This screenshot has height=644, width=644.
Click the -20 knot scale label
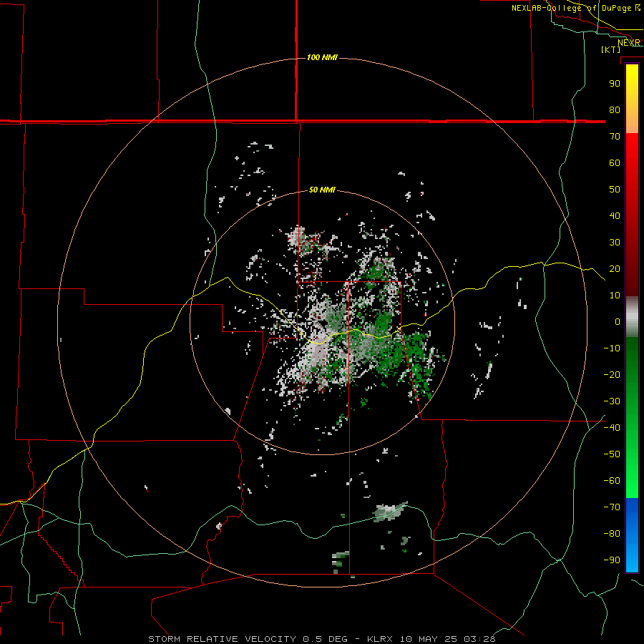(x=612, y=375)
